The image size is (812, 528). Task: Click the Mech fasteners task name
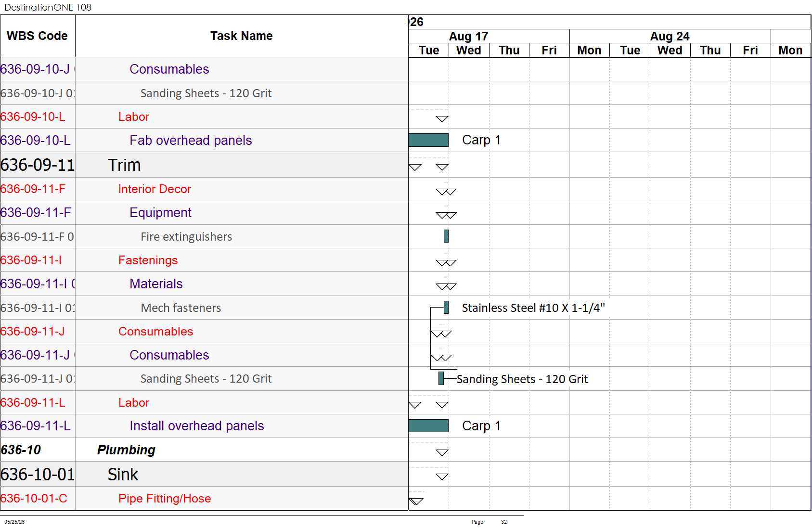[181, 308]
